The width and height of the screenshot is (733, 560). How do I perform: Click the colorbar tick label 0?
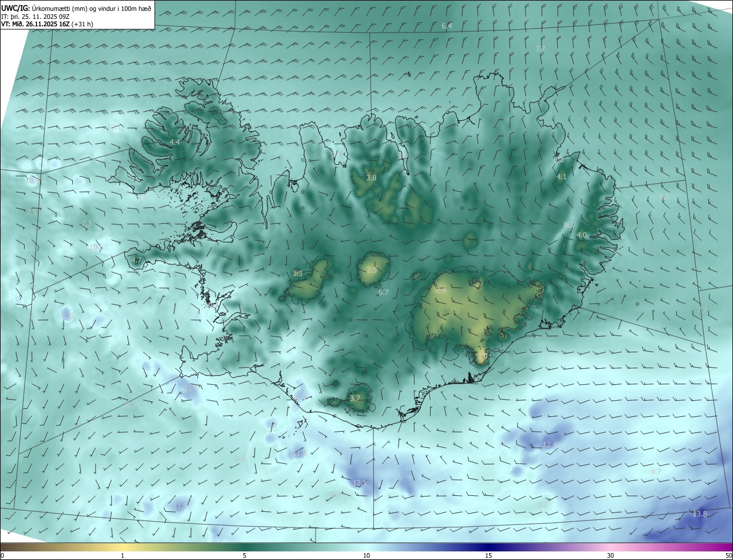tap(2, 555)
